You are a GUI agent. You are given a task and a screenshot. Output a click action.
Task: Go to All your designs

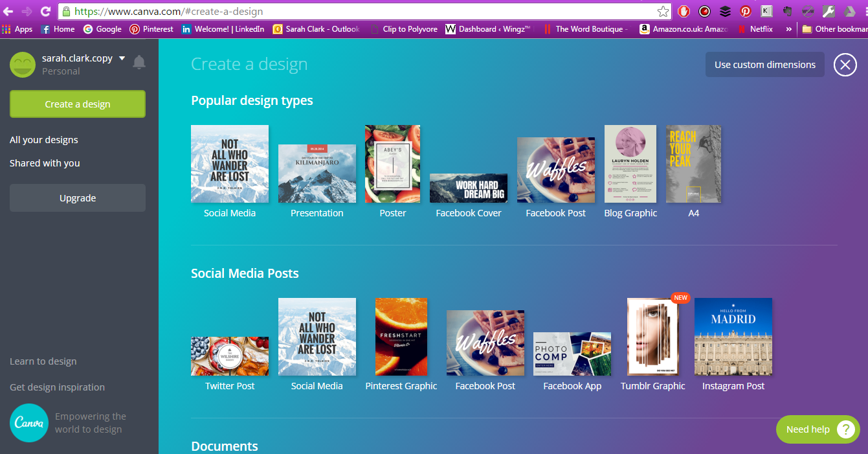coord(44,140)
